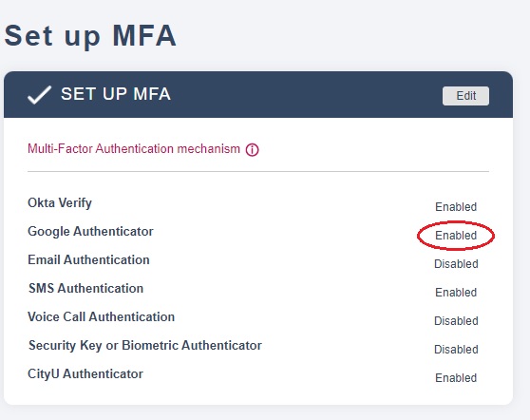Click CityU Authenticator Enabled status
Viewport: 530px width, 420px height.
point(456,378)
